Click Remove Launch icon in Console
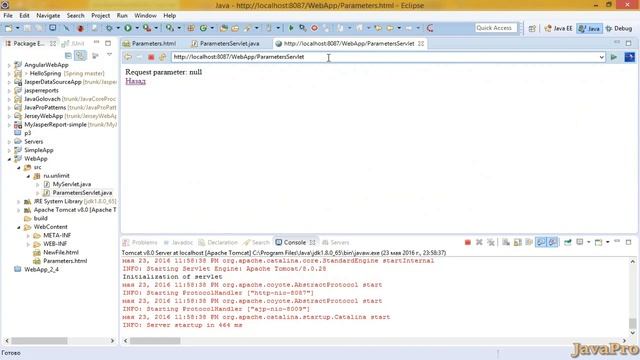 [479, 242]
